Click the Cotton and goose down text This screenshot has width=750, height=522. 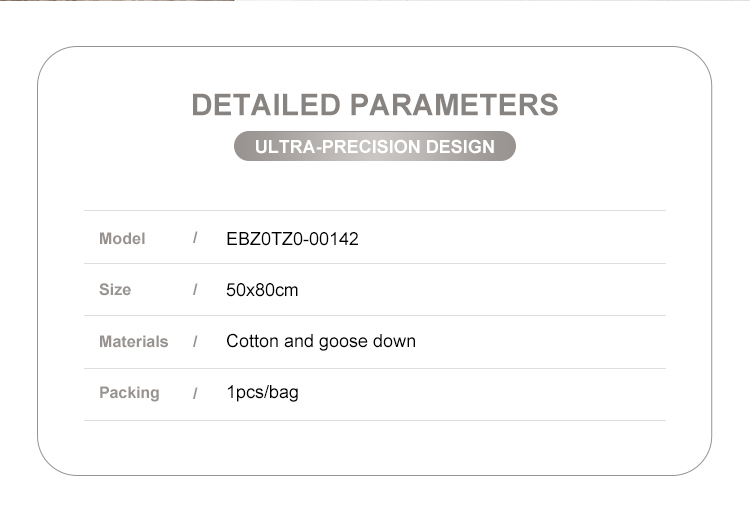320,341
